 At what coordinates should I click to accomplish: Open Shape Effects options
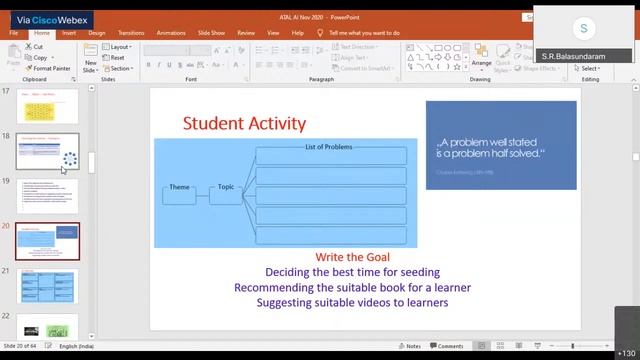coord(537,68)
